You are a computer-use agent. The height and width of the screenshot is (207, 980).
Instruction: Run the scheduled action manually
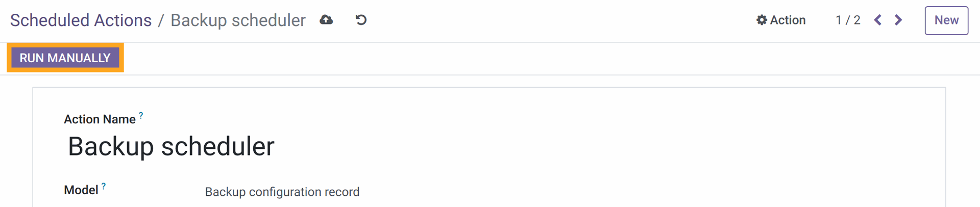[65, 58]
